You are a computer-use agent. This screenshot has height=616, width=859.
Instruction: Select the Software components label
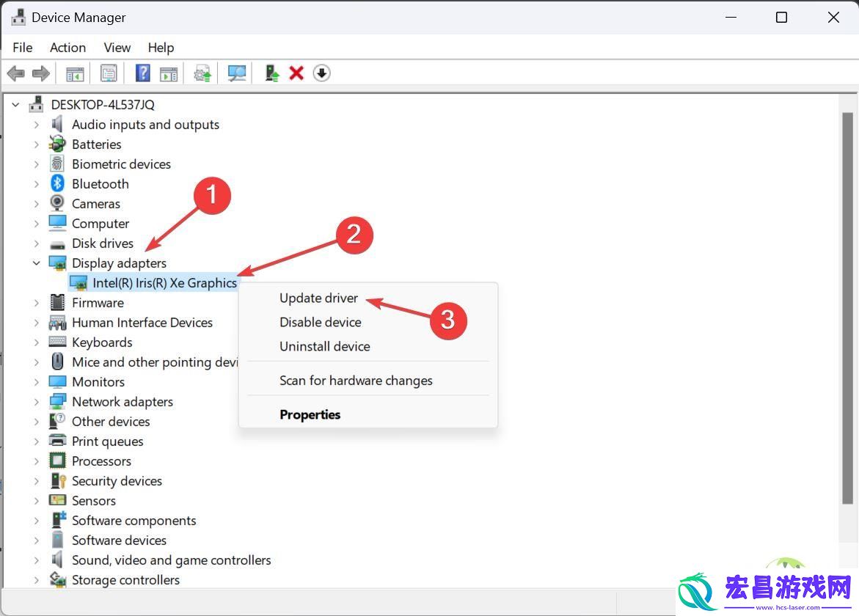[x=134, y=520]
